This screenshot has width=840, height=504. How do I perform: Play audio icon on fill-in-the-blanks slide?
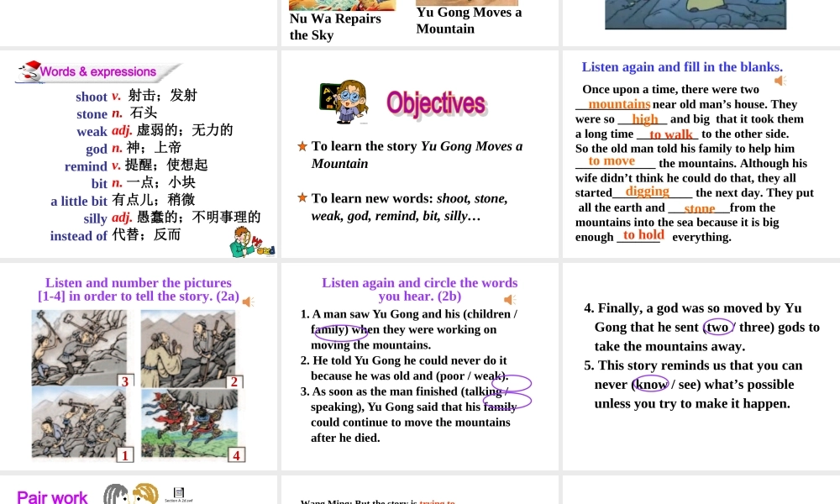point(780,81)
